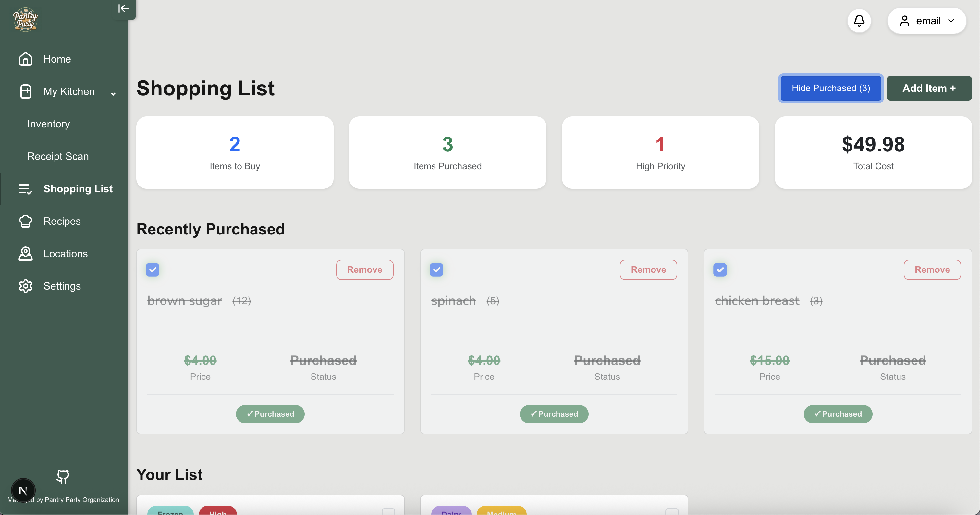Click the Dairy category tag
980x515 pixels.
coord(451,510)
